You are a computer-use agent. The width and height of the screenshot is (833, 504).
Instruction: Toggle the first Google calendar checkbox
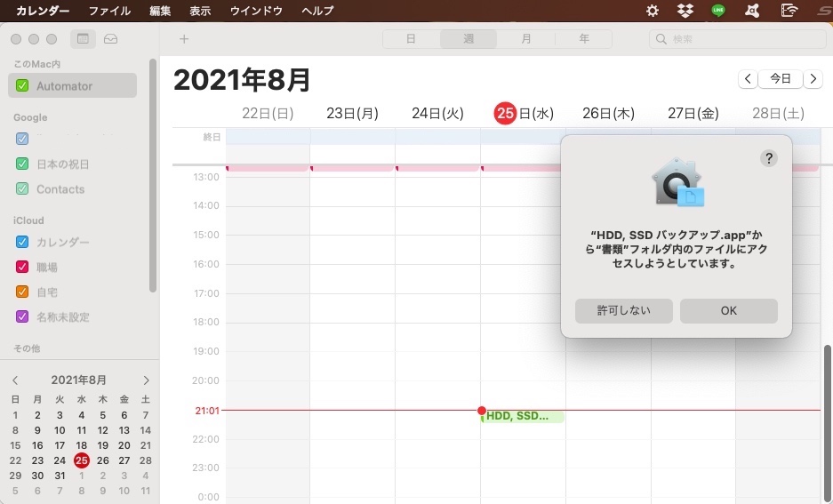click(x=22, y=139)
